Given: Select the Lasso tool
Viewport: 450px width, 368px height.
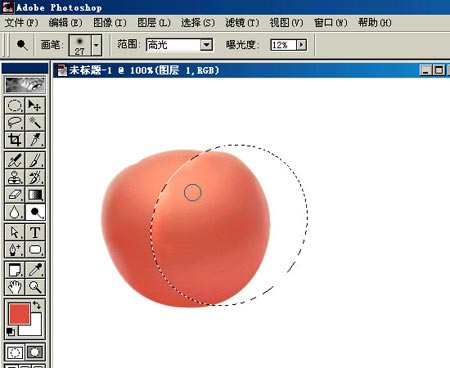Looking at the screenshot, I should pyautogui.click(x=15, y=122).
